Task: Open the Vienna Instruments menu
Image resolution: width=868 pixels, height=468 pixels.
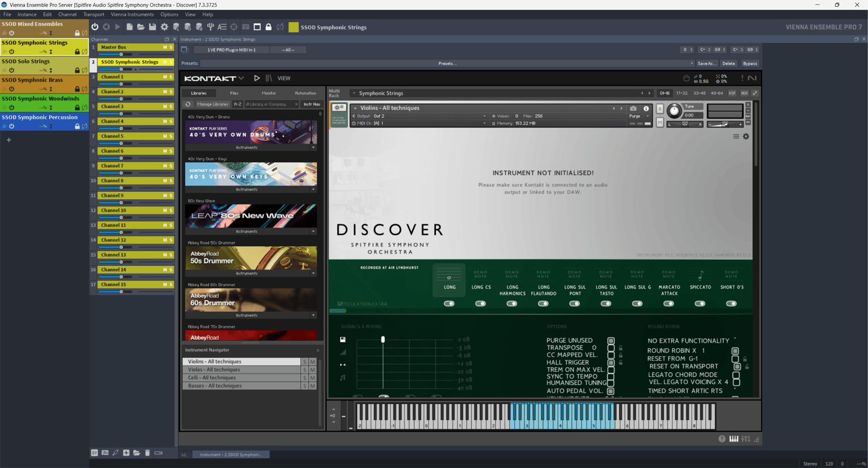Action: coord(133,14)
